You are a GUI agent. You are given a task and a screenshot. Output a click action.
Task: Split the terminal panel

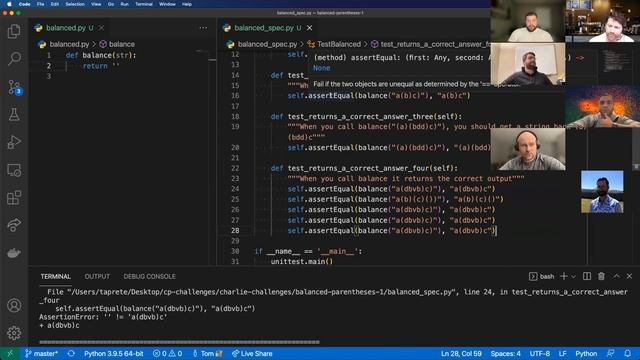[587, 276]
